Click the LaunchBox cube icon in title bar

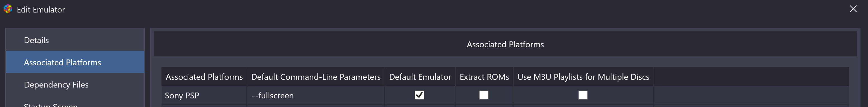coord(8,9)
